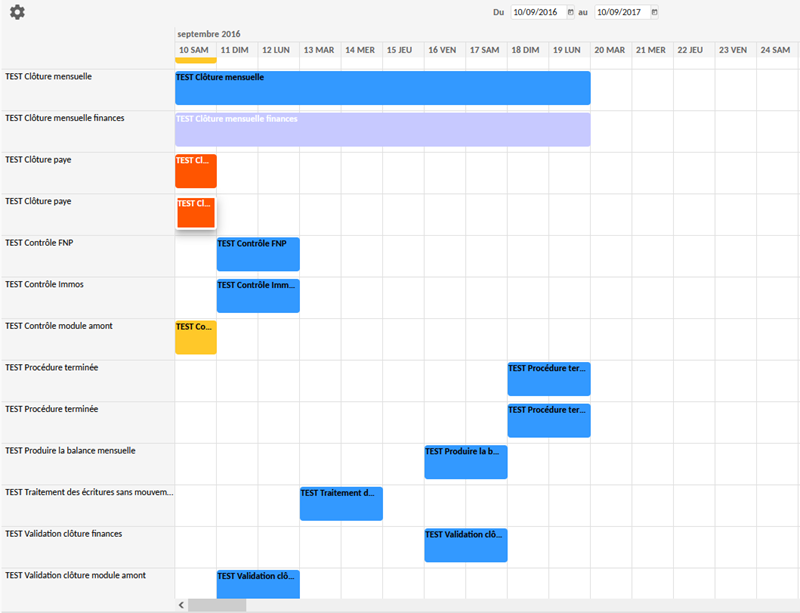This screenshot has height=613, width=800.
Task: Click the horizontal scrollbar thumb
Action: (217, 605)
